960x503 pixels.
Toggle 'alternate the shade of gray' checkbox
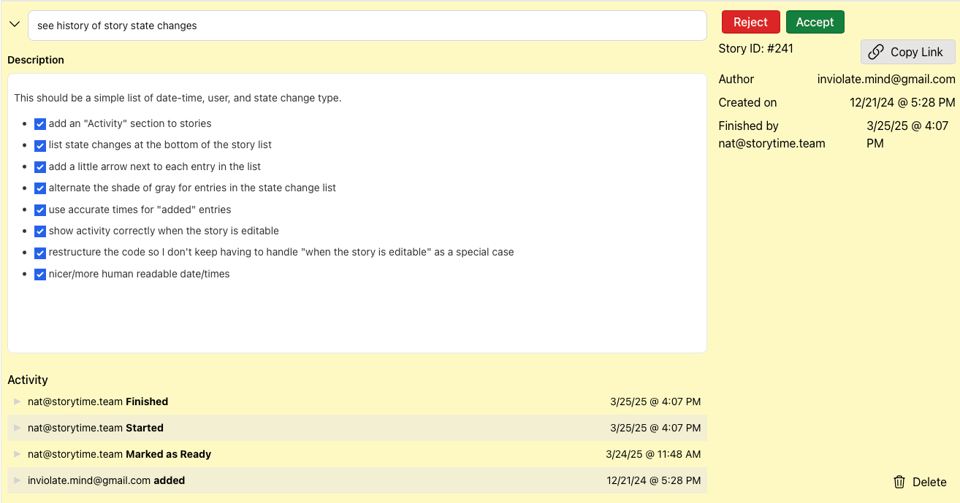40,188
